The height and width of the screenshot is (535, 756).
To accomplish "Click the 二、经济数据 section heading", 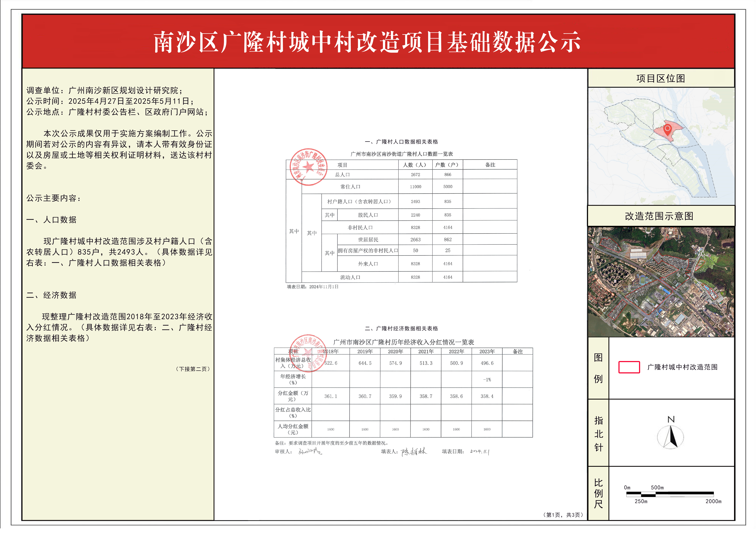I will pyautogui.click(x=51, y=295).
